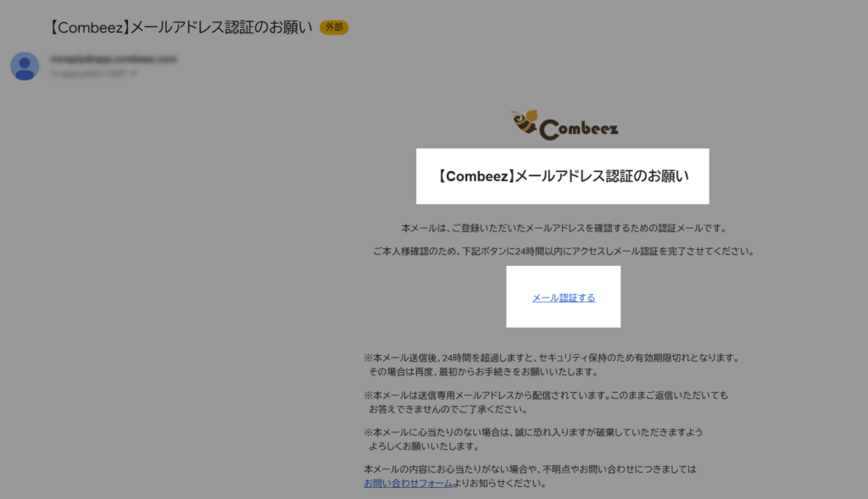The image size is (868, 499).
Task: Click the note about 送信専用メールアドレス
Action: pyautogui.click(x=545, y=395)
